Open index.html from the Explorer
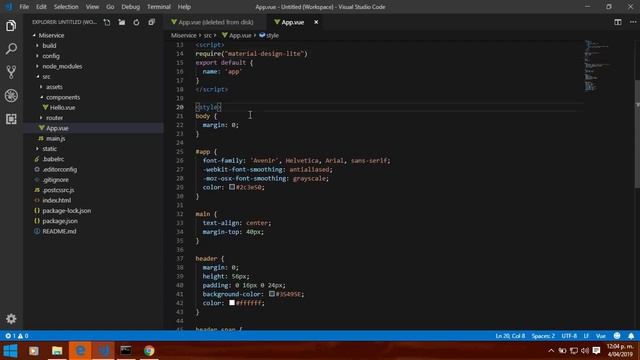Image resolution: width=640 pixels, height=360 pixels. 56,200
